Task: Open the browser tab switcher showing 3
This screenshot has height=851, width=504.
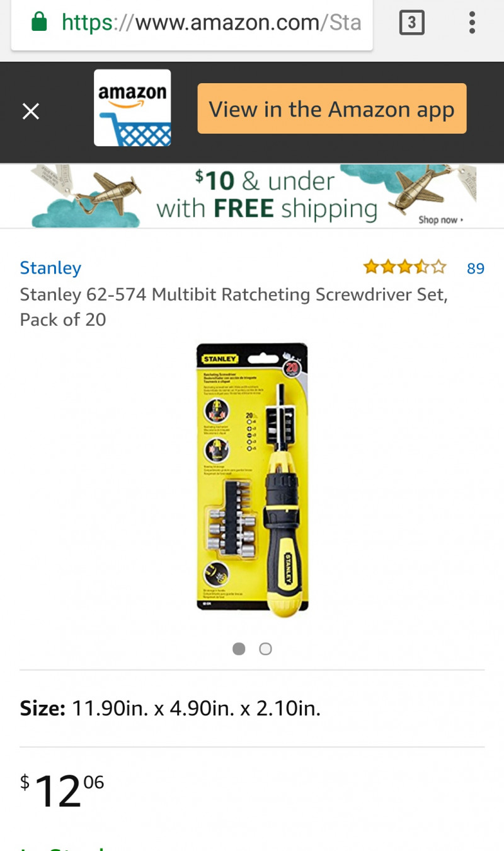Action: pyautogui.click(x=411, y=23)
